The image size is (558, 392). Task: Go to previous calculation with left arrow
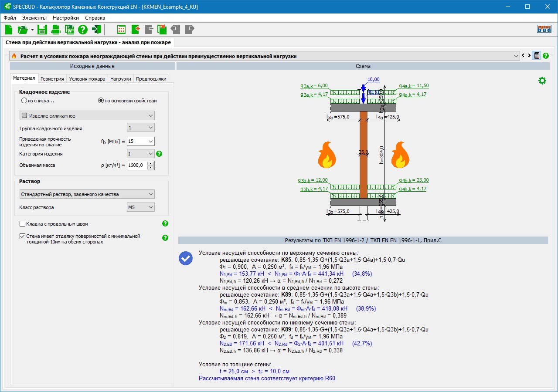(523, 56)
